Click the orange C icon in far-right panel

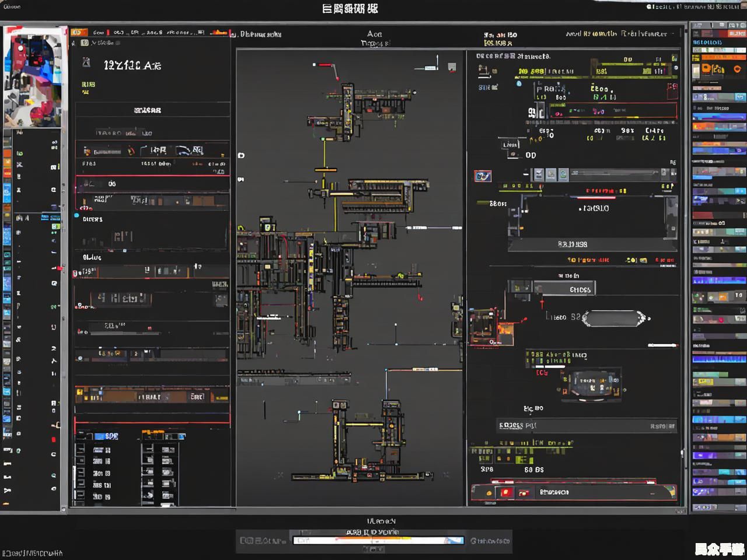coord(736,69)
